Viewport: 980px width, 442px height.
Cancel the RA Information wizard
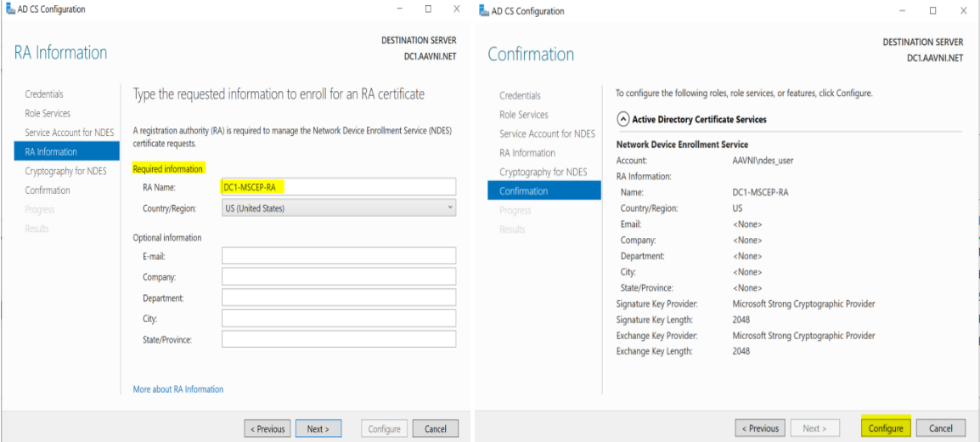[436, 428]
